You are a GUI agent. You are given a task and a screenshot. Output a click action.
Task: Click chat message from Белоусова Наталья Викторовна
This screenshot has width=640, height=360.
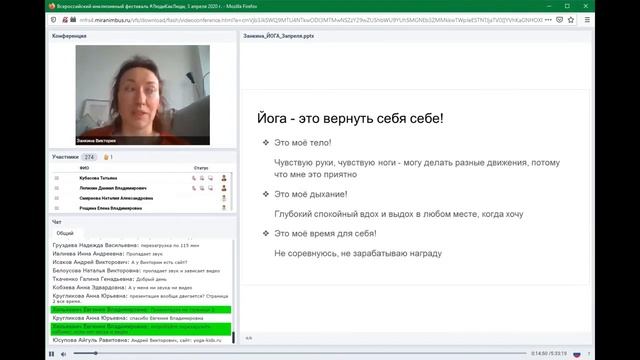[136, 271]
